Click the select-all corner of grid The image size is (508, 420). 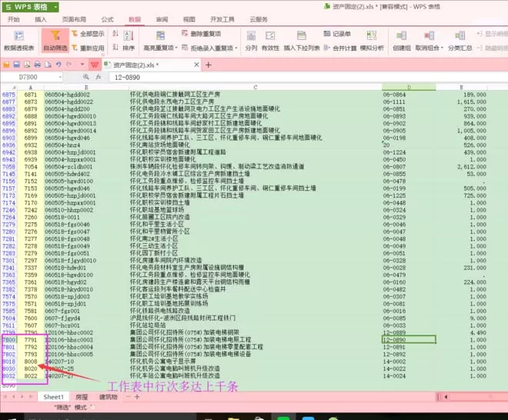(9, 88)
